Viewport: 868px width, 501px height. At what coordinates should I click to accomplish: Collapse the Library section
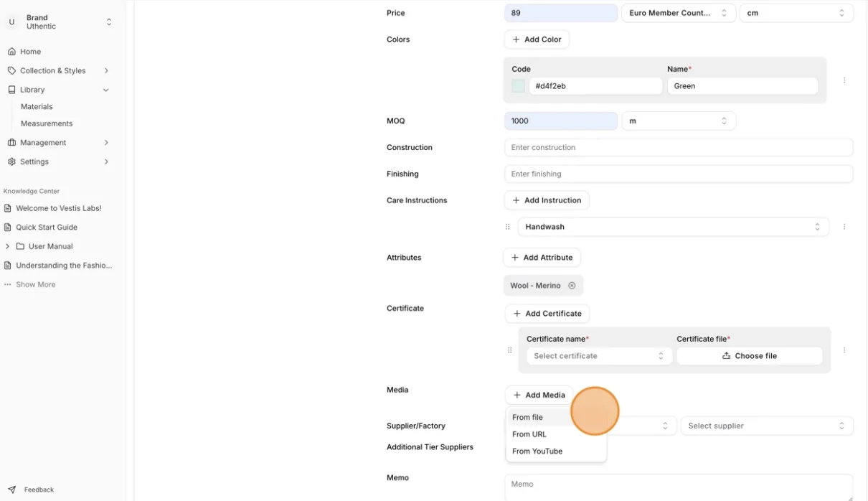pos(106,90)
